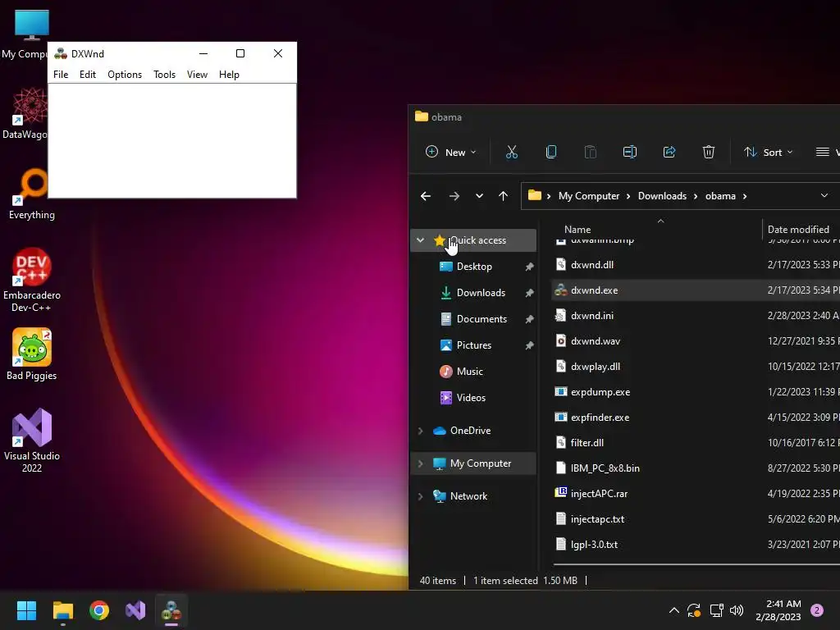Expand the My Computer tree node

pos(421,463)
